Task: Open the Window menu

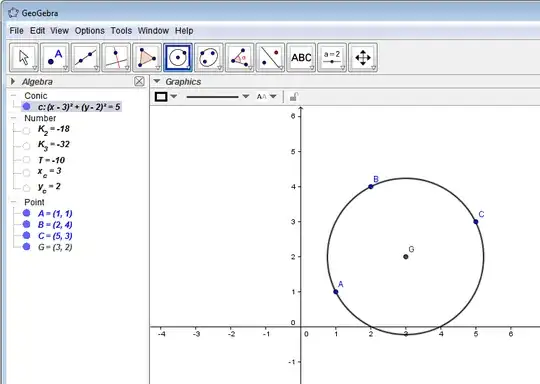Action: pyautogui.click(x=153, y=31)
